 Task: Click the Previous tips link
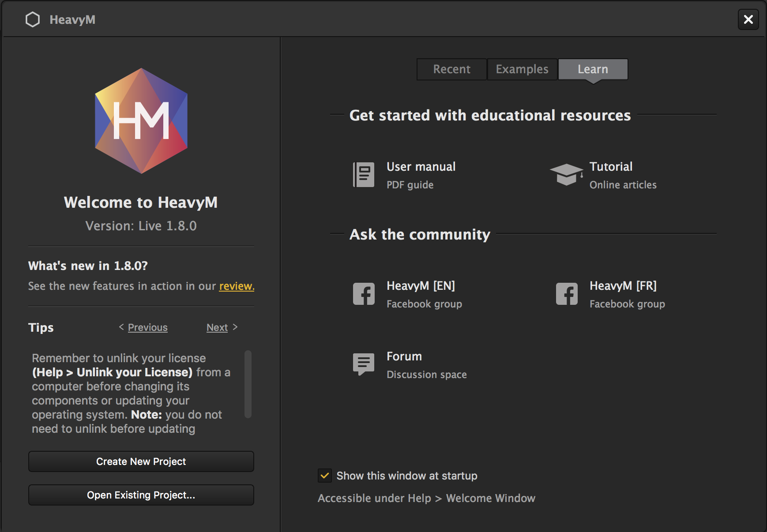click(x=148, y=327)
